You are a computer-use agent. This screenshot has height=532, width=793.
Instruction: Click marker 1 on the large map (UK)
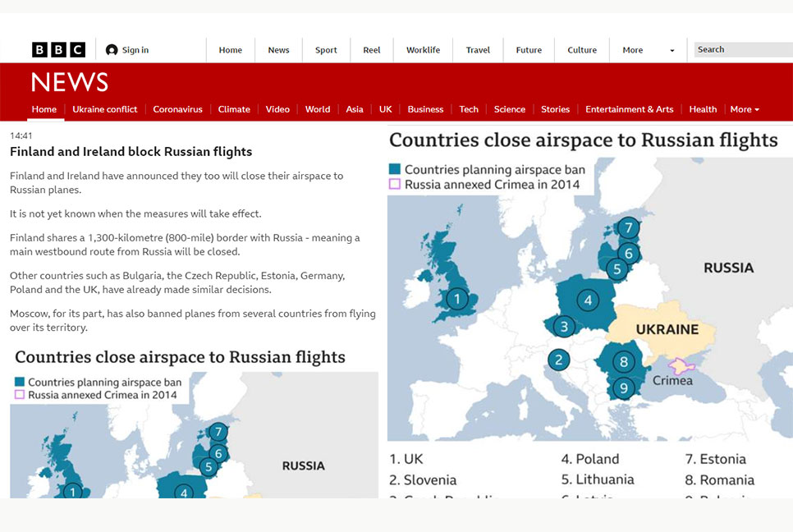tap(457, 299)
